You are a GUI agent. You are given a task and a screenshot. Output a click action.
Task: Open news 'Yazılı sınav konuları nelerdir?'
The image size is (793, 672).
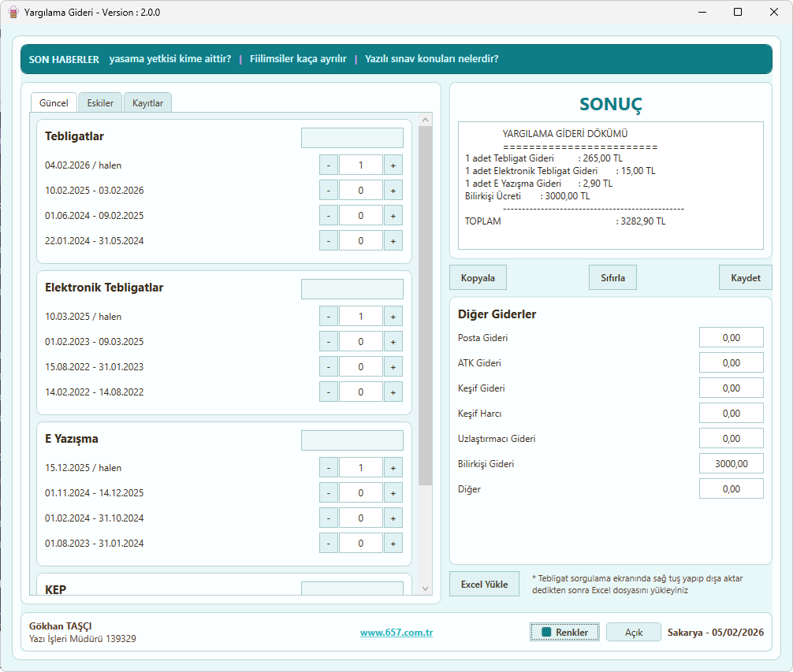[x=431, y=58]
